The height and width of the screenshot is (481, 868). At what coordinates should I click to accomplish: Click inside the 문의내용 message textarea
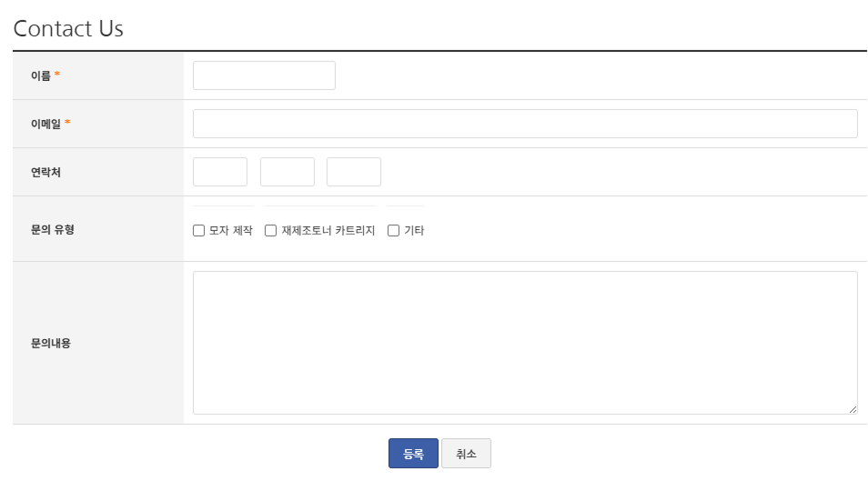[525, 342]
